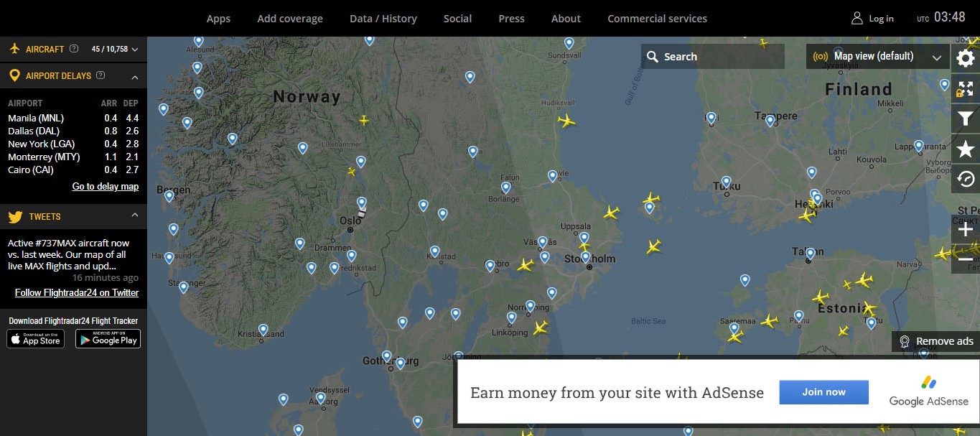Screen dimensions: 980x436
Task: Open the map settings gear icon
Action: 966,58
